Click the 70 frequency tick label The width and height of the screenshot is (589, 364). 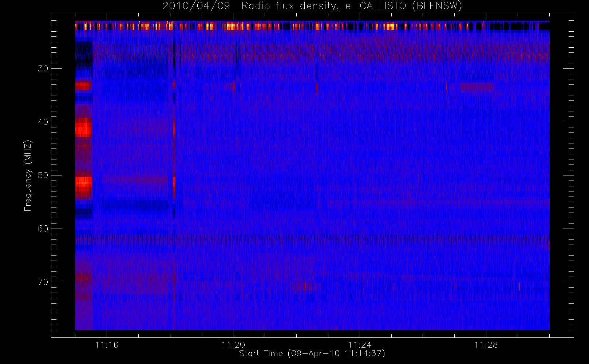(43, 282)
